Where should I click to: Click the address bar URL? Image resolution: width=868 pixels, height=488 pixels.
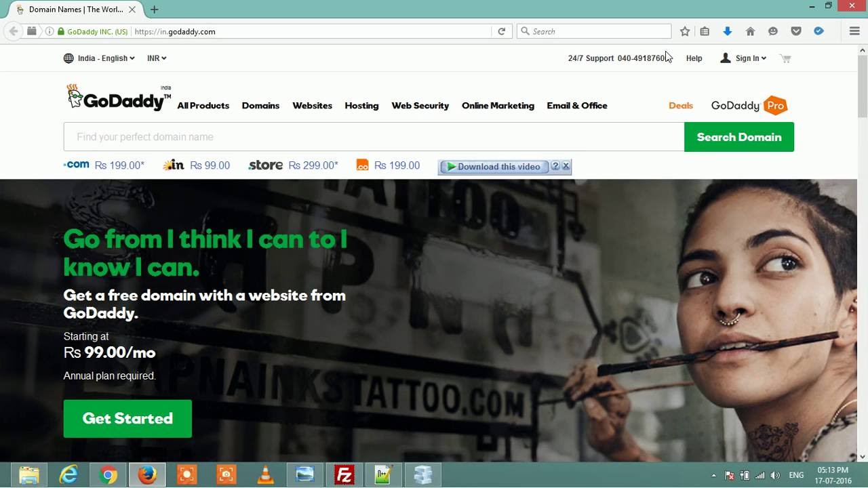175,31
